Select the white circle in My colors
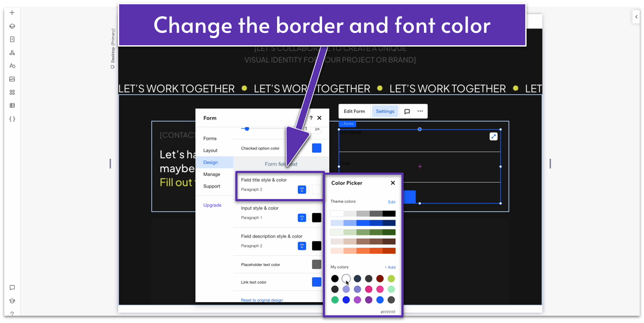The image size is (644, 323). coord(346,279)
